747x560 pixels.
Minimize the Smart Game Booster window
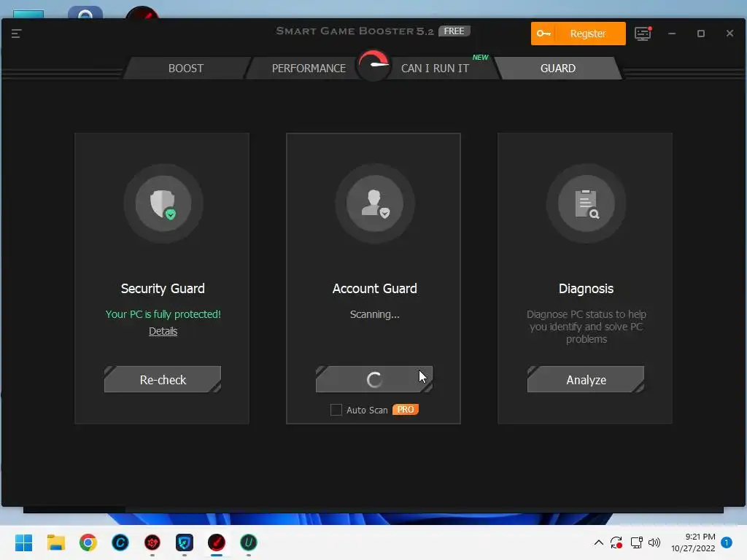(672, 34)
